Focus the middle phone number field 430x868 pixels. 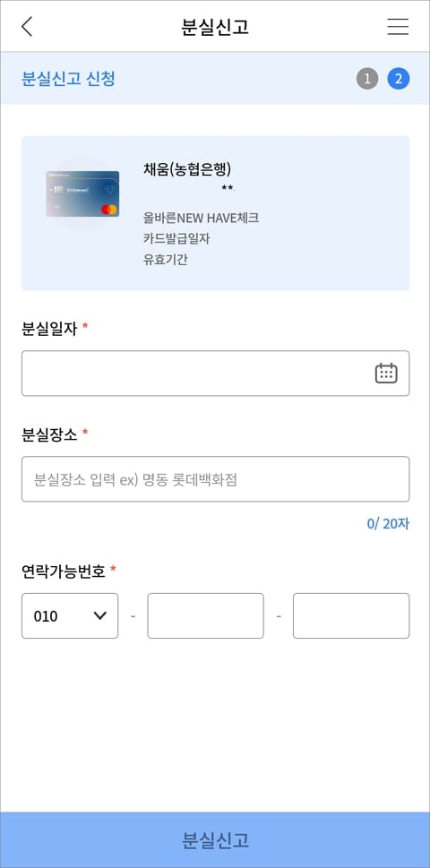pos(205,615)
